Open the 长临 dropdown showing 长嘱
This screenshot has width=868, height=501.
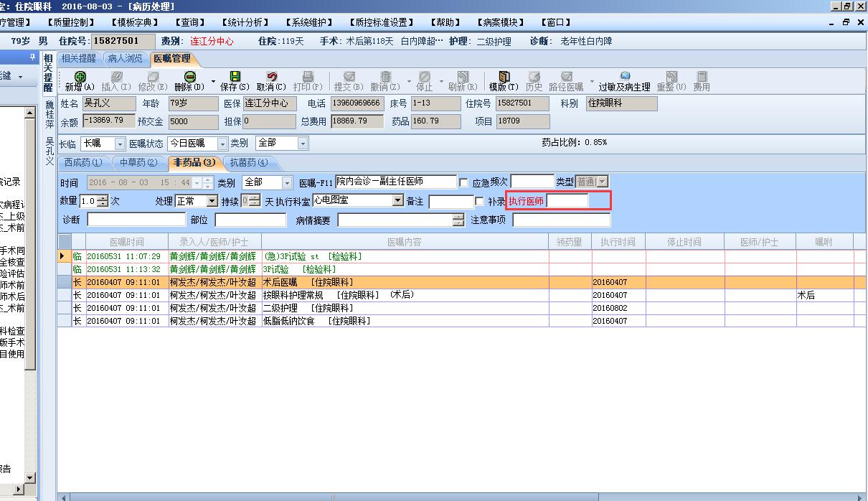click(x=120, y=144)
